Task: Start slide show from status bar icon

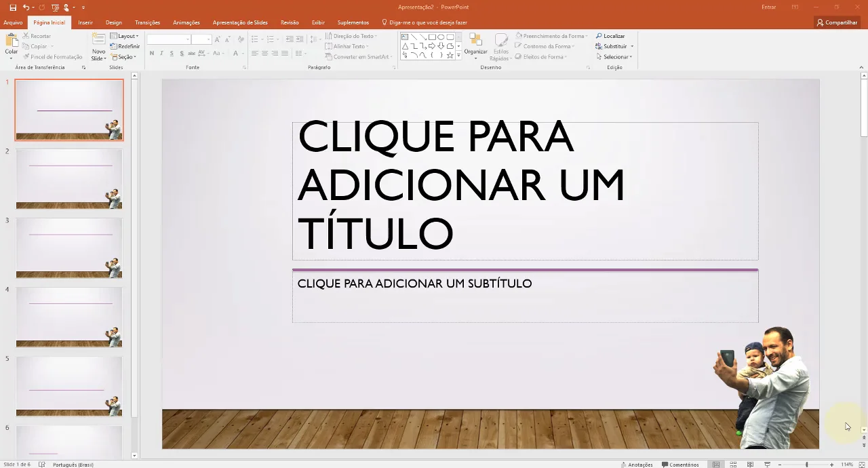Action: [767, 465]
